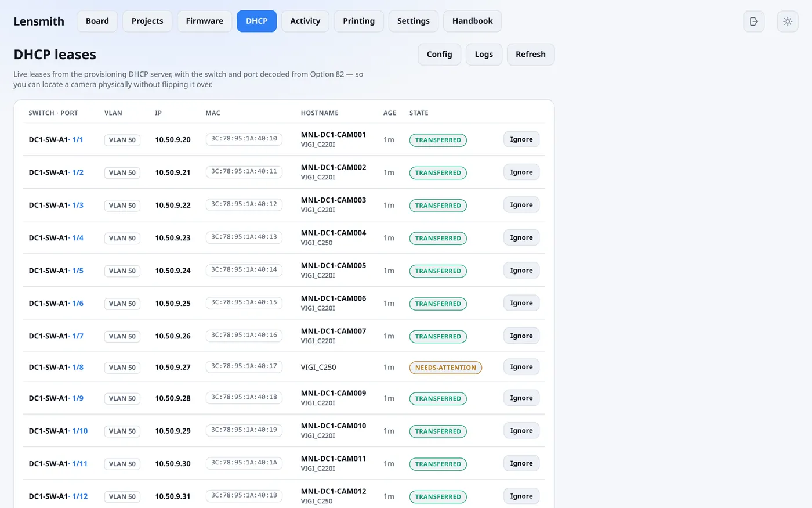Click MAC address 3C:78:95:1A:40:17
Viewport: 812px width, 508px height.
click(244, 366)
